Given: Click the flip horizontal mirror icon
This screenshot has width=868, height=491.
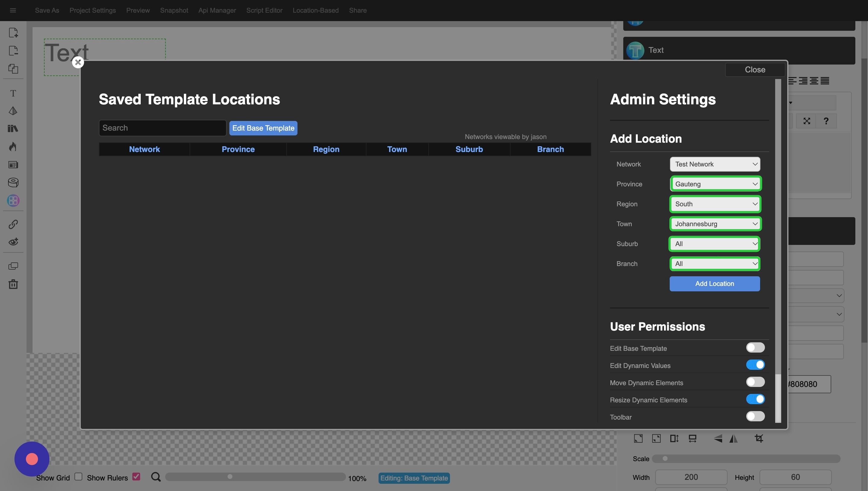Looking at the screenshot, I should click(x=734, y=439).
